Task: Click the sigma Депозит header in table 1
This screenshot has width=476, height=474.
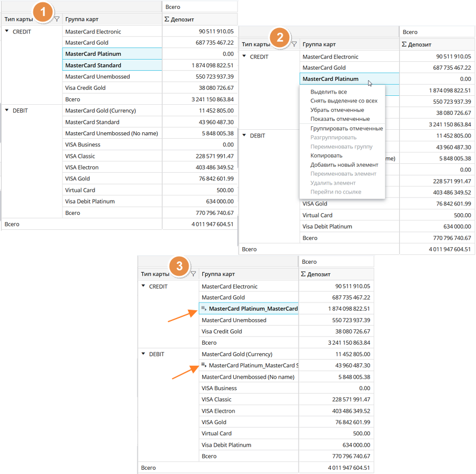Action: pos(199,20)
